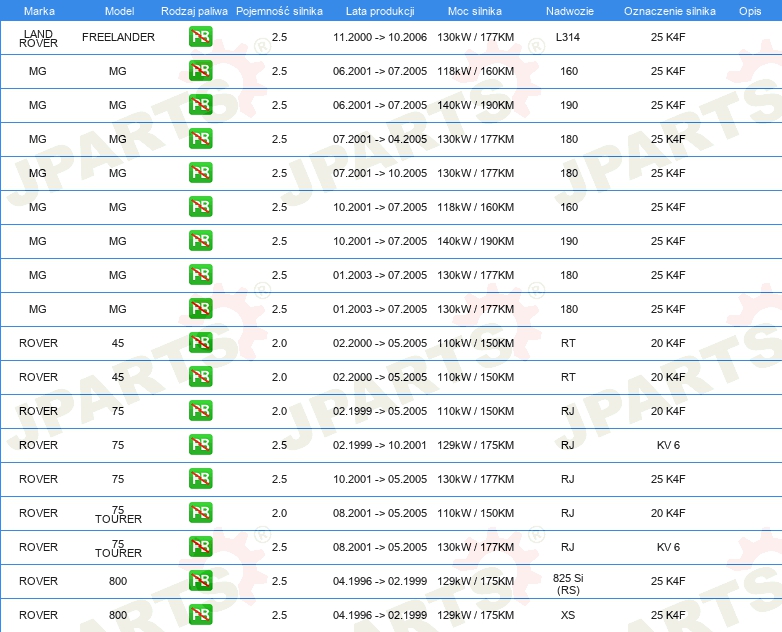Select the LAND ROVER brand cell
The width and height of the screenshot is (782, 632).
[x=38, y=38]
